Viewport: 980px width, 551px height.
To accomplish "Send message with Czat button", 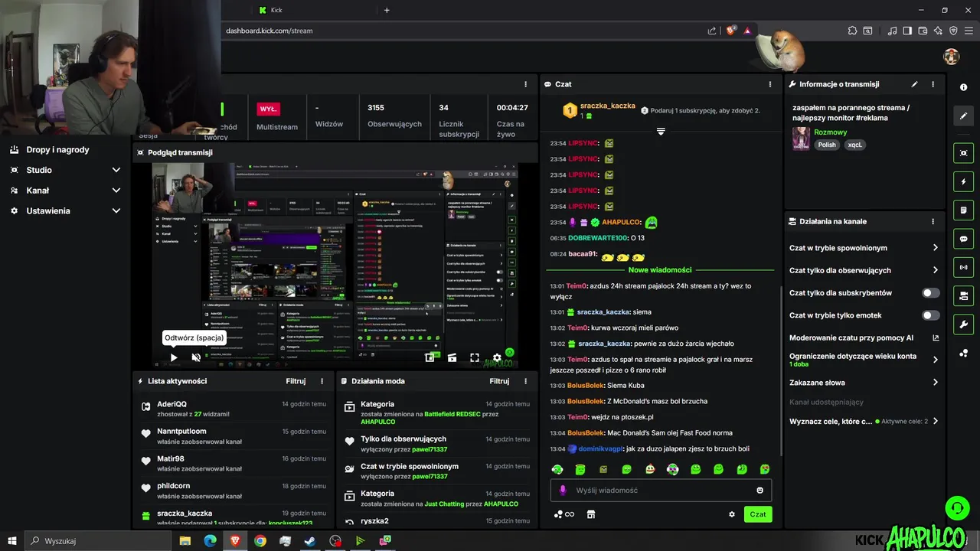I will pyautogui.click(x=758, y=514).
